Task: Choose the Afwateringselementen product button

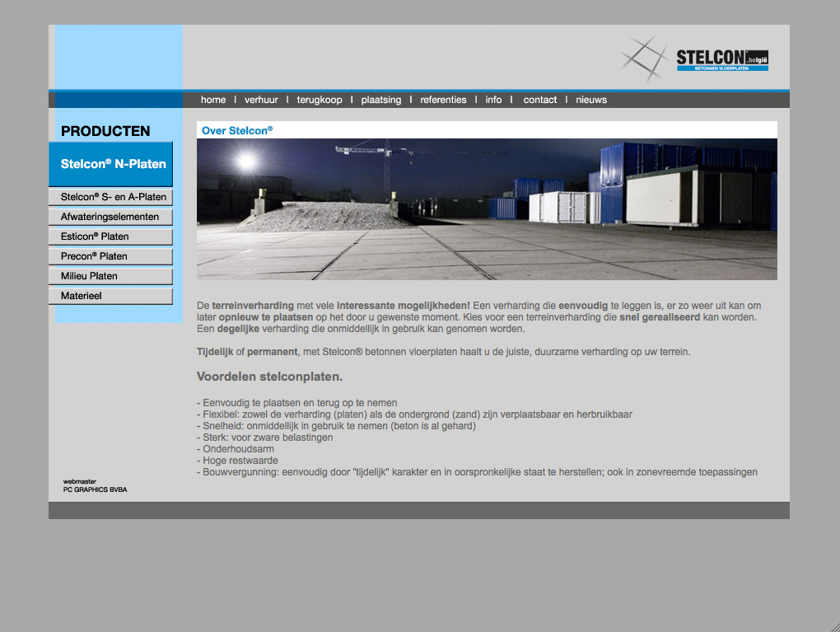Action: click(111, 217)
